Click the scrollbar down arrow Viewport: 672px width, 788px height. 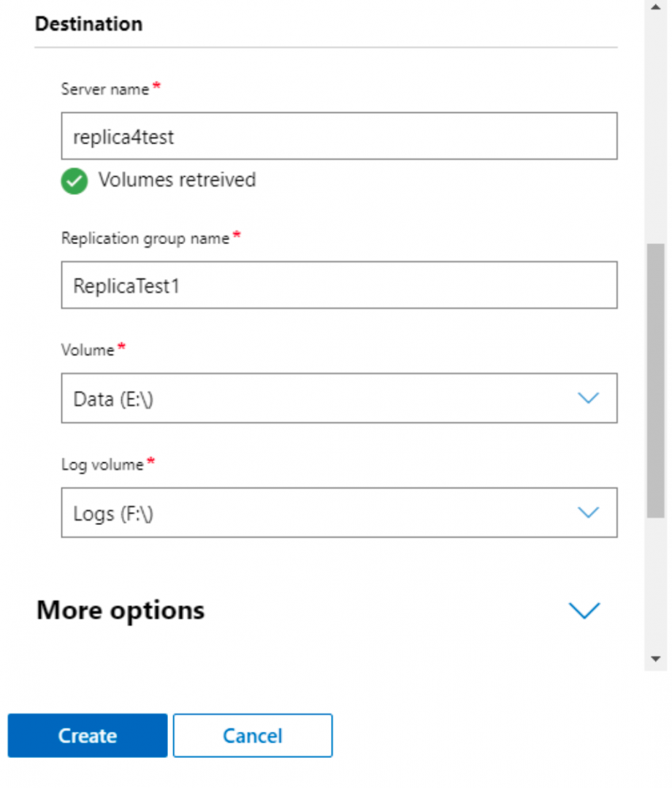coord(655,658)
